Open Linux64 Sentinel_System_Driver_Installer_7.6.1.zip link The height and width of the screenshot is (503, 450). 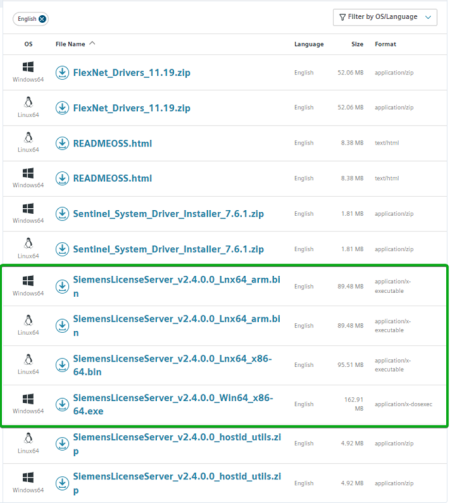[x=168, y=249]
